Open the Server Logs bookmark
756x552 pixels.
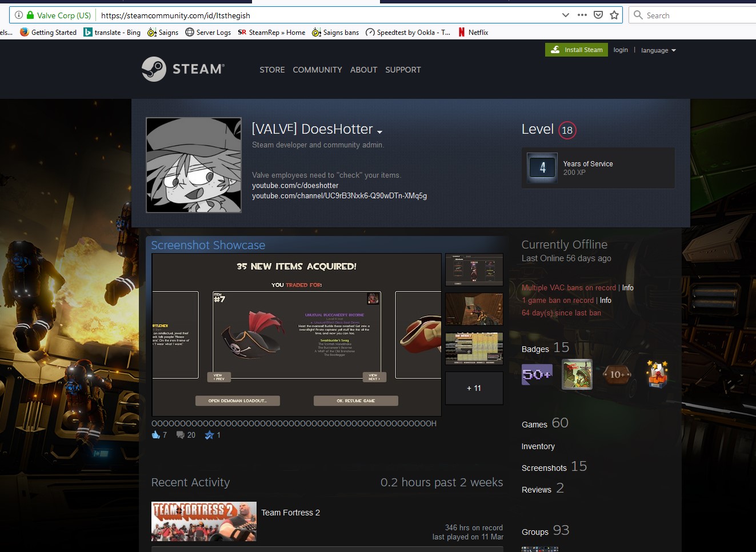tap(208, 33)
